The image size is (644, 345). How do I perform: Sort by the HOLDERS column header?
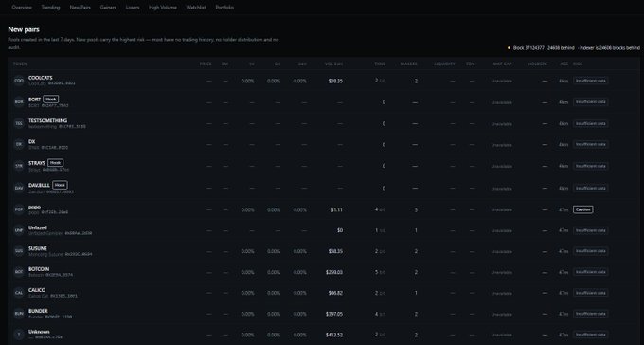pos(538,64)
